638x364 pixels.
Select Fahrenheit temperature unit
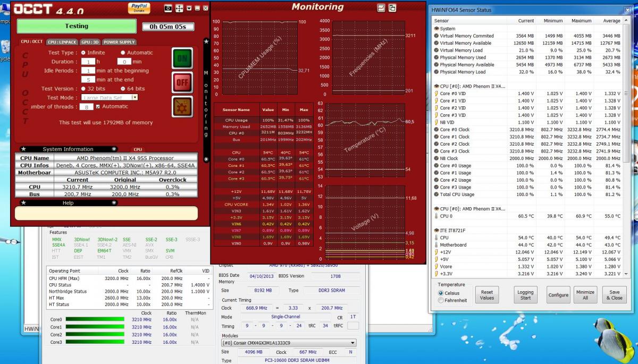[441, 300]
